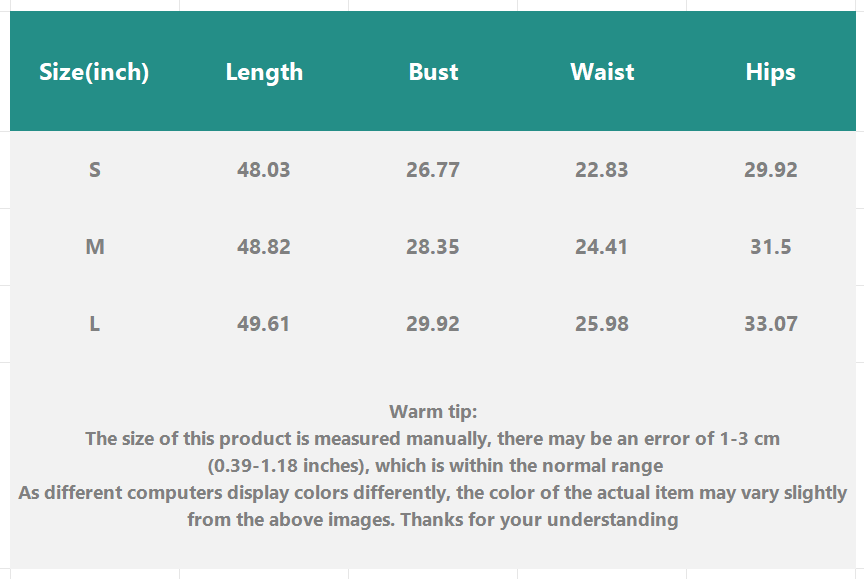Screen dimensions: 864x579
Task: Click the 28.35 bust cell
Action: click(x=433, y=247)
